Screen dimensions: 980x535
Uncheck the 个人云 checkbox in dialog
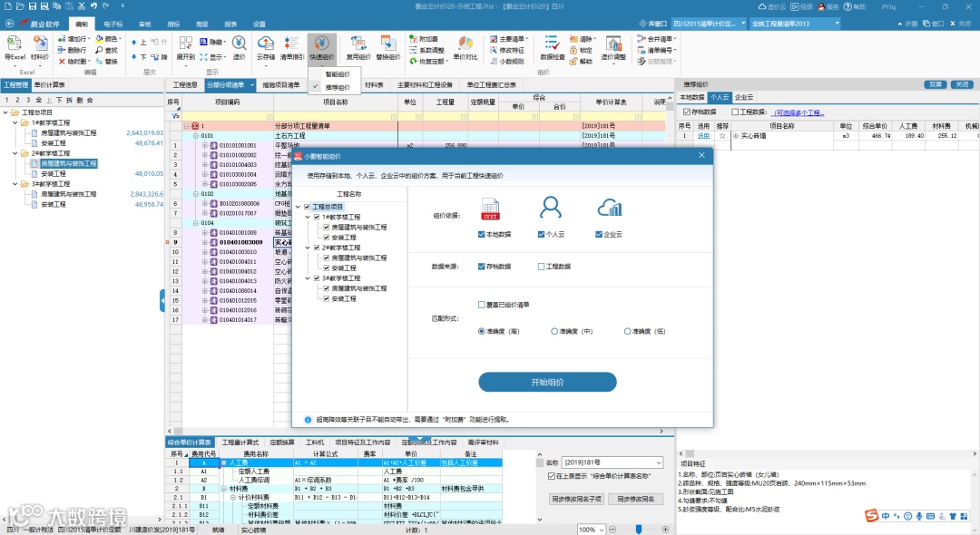541,234
